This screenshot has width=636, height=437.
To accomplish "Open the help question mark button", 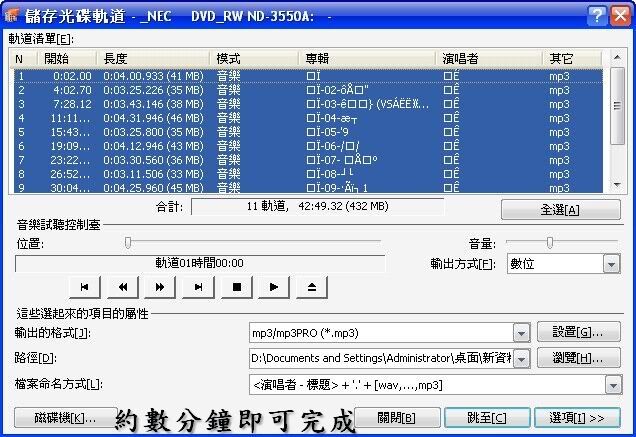I will [x=597, y=16].
